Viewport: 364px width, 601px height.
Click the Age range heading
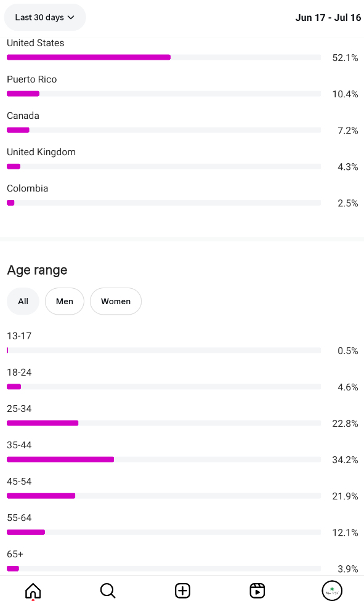(37, 270)
